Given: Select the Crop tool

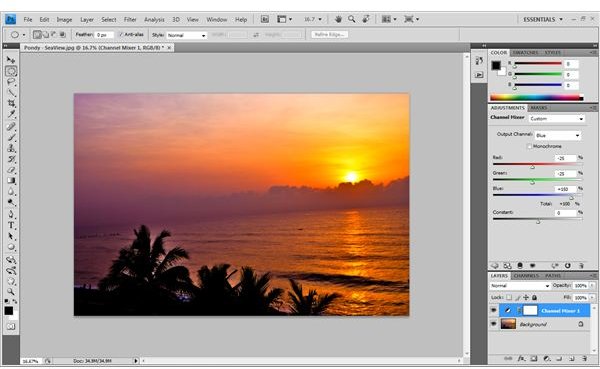Looking at the screenshot, I should (11, 103).
